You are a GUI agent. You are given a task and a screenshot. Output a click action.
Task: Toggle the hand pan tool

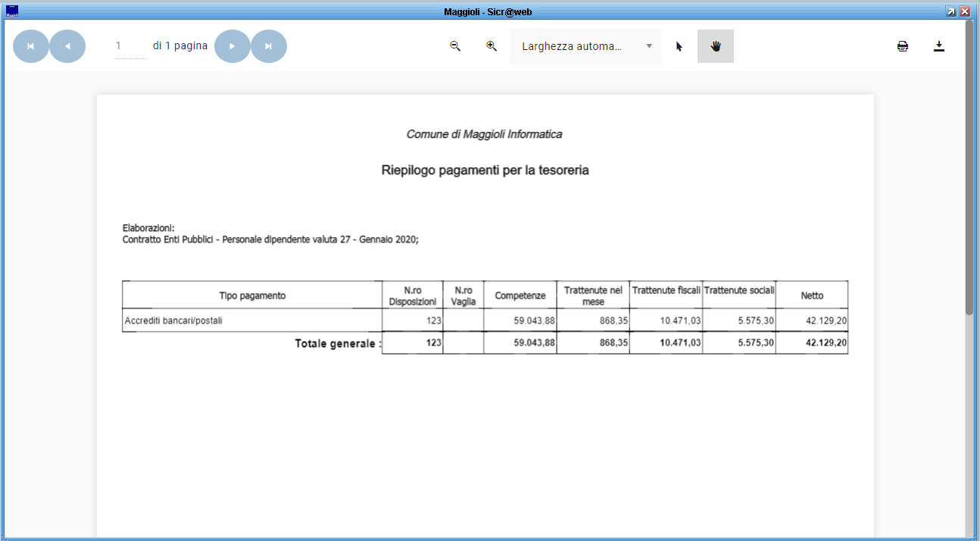pos(716,46)
